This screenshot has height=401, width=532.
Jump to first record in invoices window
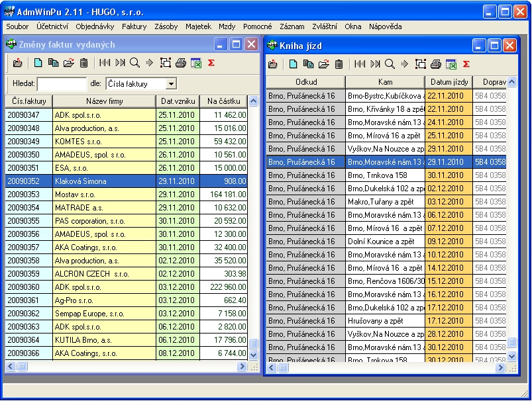[x=105, y=63]
